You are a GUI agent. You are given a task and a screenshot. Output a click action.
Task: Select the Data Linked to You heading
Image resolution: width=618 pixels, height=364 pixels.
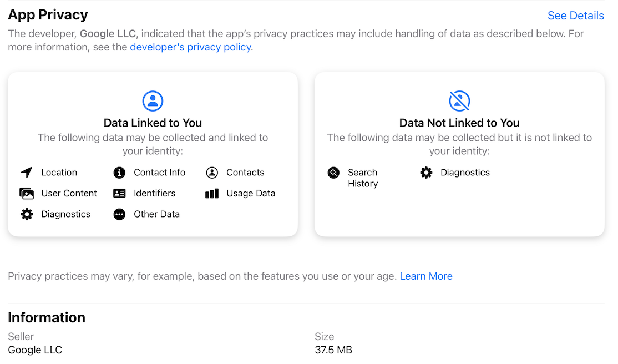(153, 123)
